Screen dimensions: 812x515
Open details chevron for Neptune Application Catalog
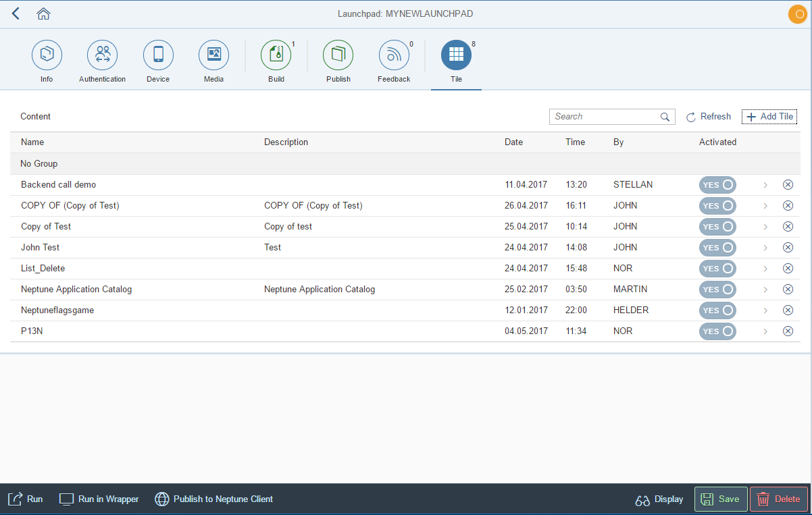[x=765, y=290]
